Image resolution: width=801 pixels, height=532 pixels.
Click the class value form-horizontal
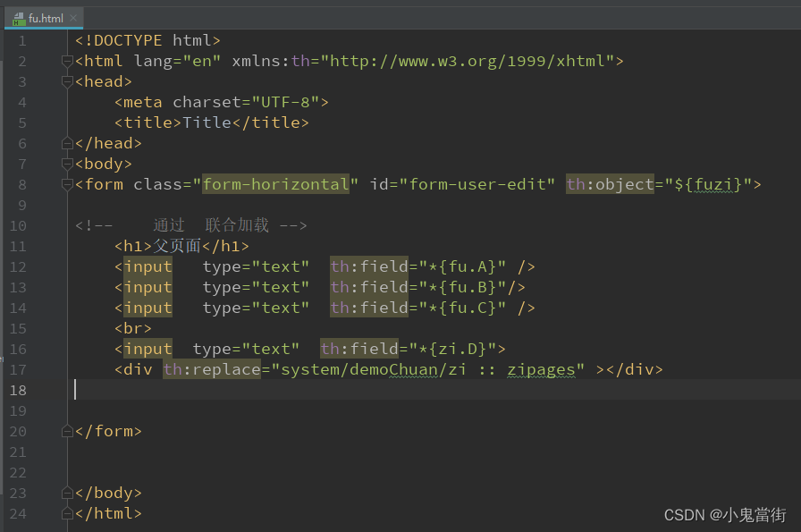coord(276,184)
